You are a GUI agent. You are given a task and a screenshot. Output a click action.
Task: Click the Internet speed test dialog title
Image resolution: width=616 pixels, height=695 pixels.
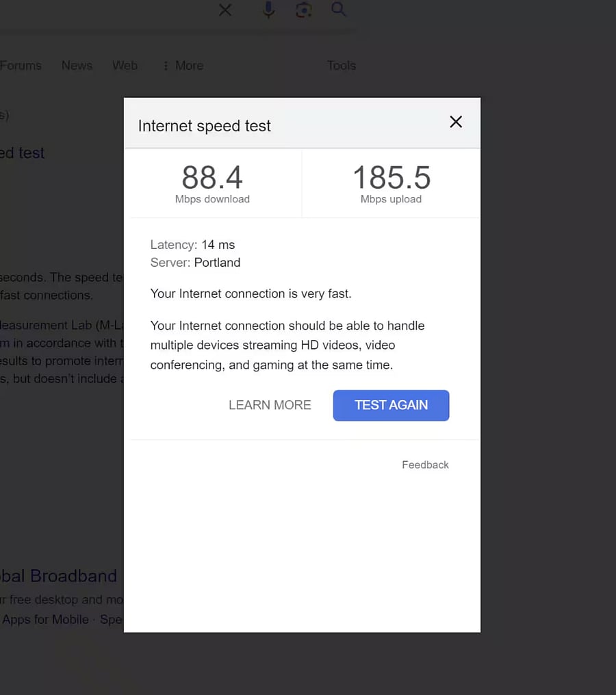204,126
